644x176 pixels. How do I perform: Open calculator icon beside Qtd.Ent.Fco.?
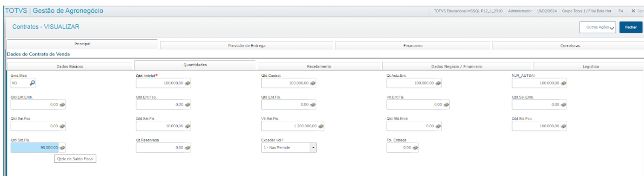[x=188, y=105]
